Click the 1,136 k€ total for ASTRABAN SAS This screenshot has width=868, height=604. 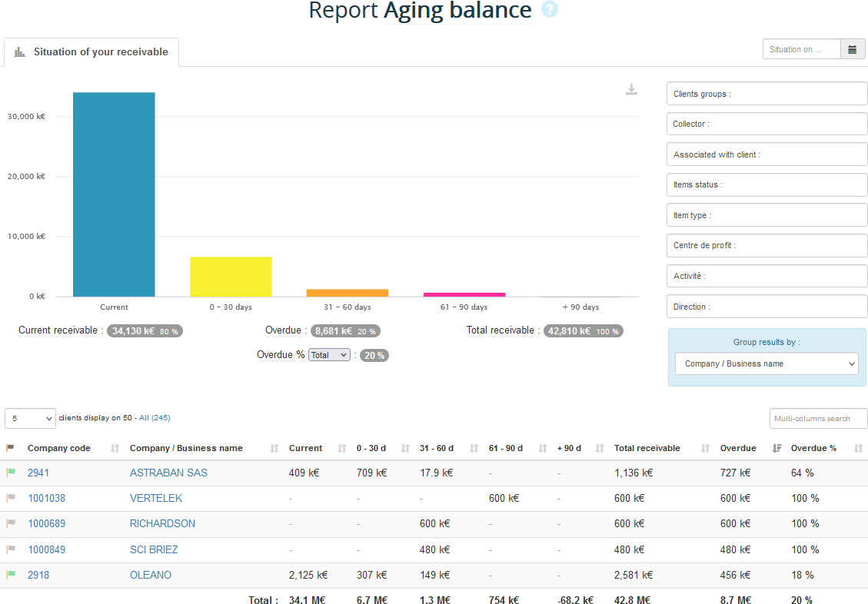coord(634,473)
